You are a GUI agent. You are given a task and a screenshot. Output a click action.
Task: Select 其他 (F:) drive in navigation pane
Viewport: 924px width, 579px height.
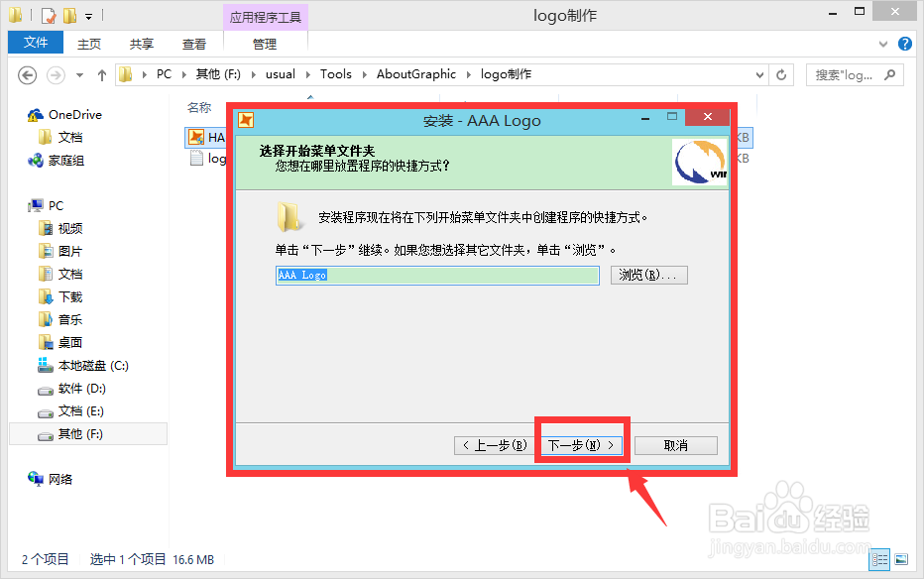(x=88, y=434)
